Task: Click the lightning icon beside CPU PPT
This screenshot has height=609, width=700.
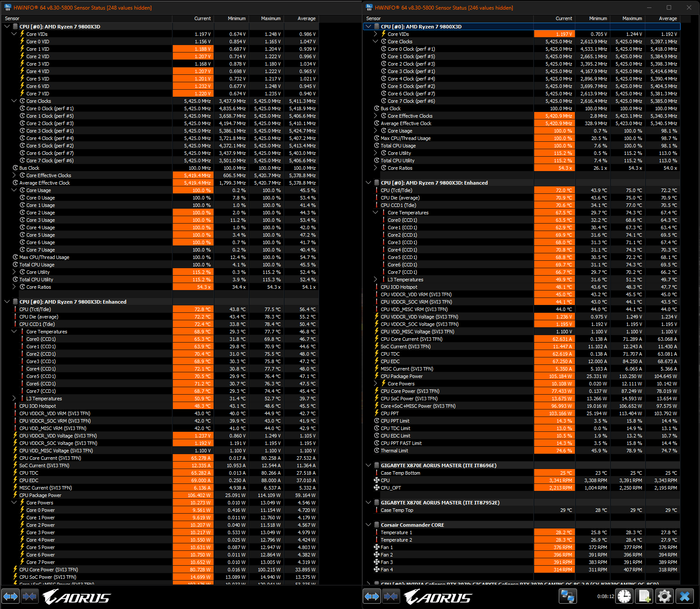Action: click(376, 413)
